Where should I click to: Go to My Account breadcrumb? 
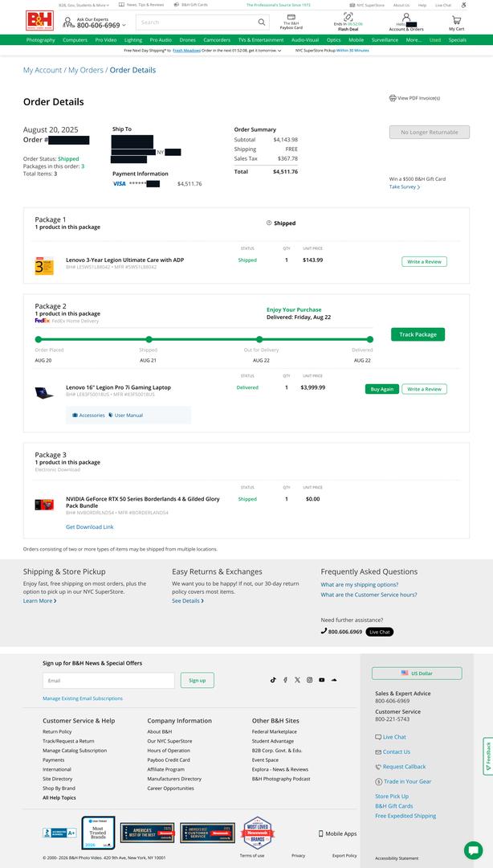coord(43,70)
